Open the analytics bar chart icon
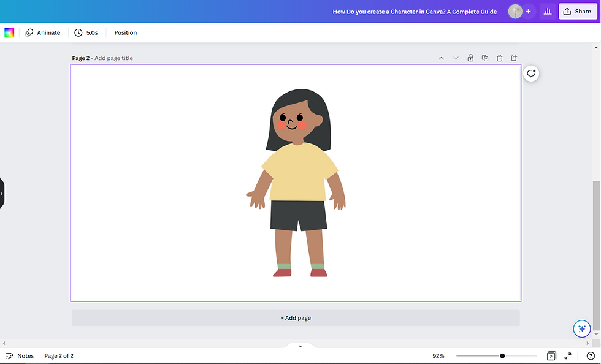 coord(547,12)
